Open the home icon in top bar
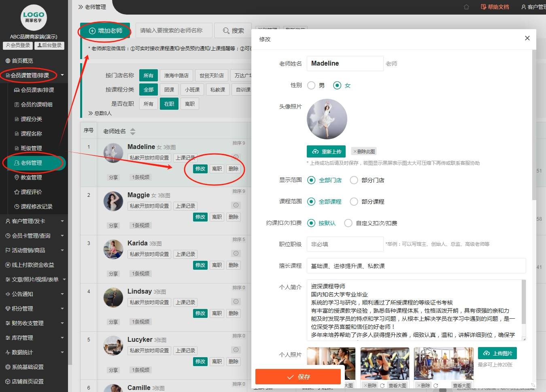The height and width of the screenshot is (392, 546). coord(466,7)
